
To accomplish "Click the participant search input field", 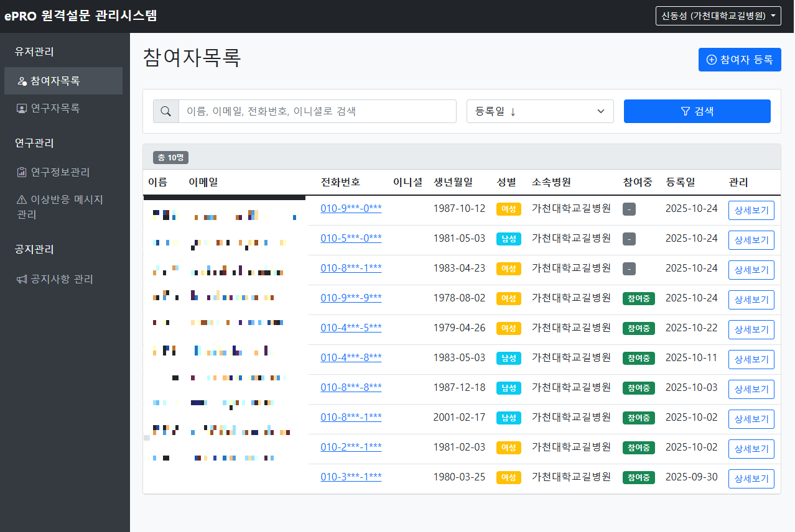I will coord(317,111).
